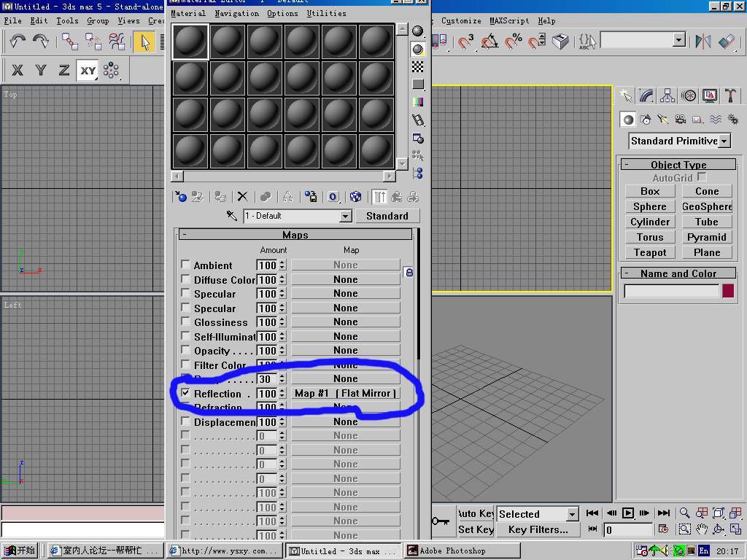The width and height of the screenshot is (747, 560).
Task: Uncheck the Reflection map checkbox
Action: [x=185, y=393]
